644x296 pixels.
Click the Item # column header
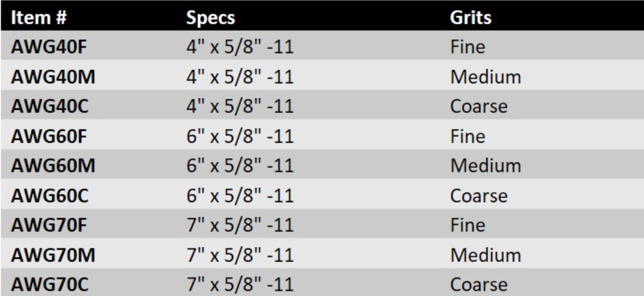[39, 17]
